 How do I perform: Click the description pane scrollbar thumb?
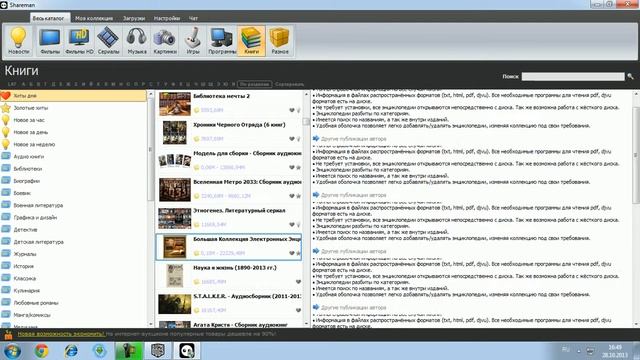[x=636, y=155]
